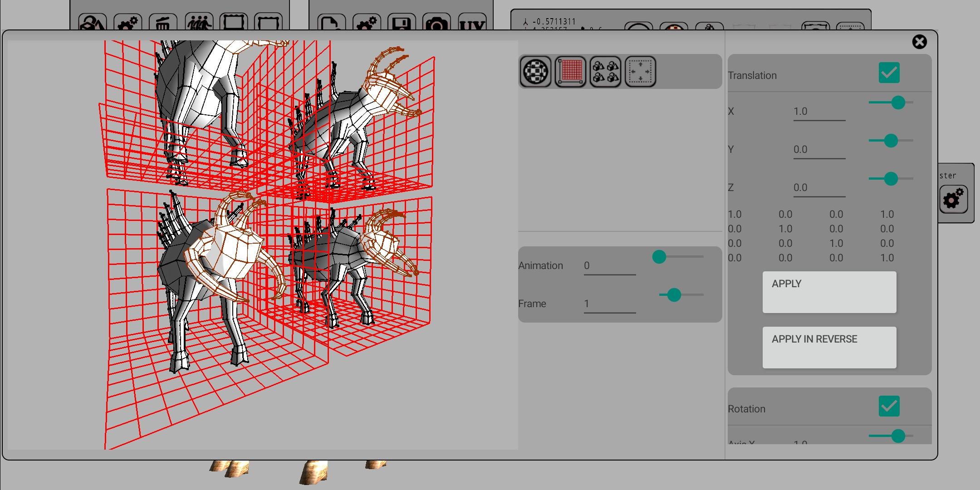
Task: Click the Rotation Axis X slider handle
Action: tap(898, 436)
